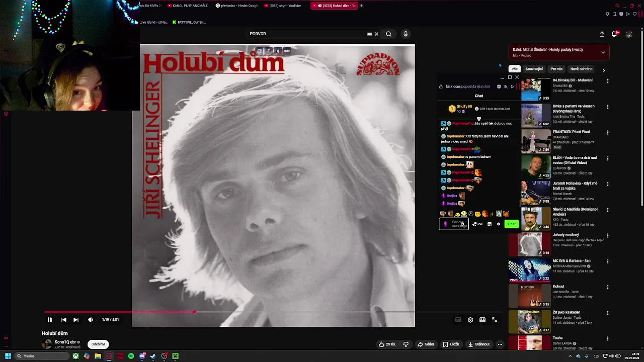Focus the YouTube search field PODVOD
This screenshot has height=362, width=644.
[307, 34]
